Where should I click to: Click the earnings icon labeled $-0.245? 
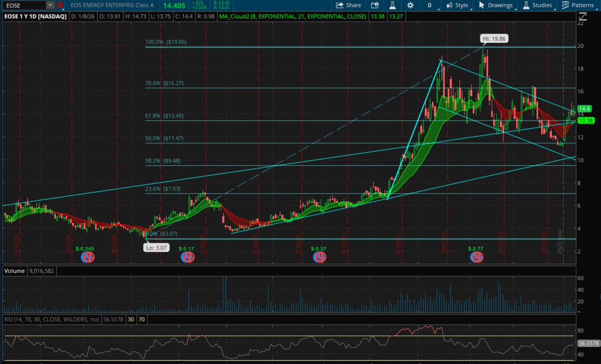click(88, 257)
